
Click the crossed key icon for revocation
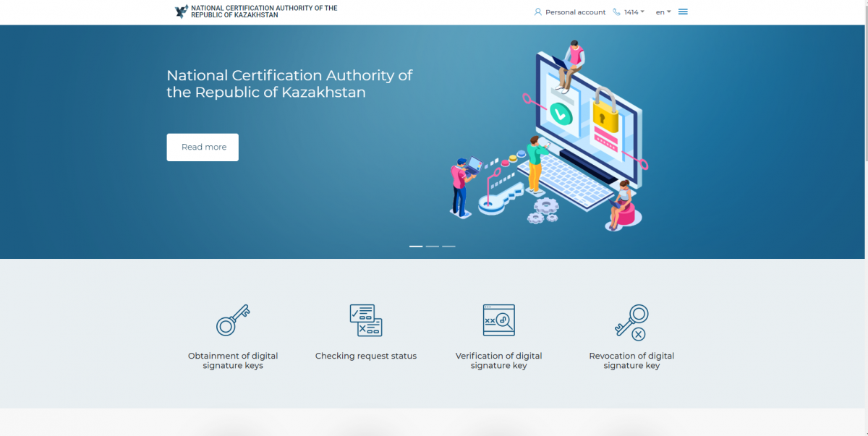pos(631,322)
